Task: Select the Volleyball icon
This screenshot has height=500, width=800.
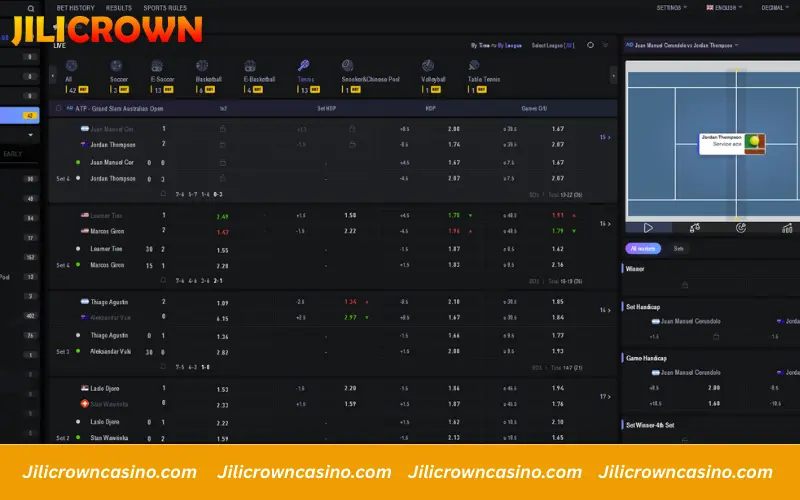Action: tap(428, 65)
